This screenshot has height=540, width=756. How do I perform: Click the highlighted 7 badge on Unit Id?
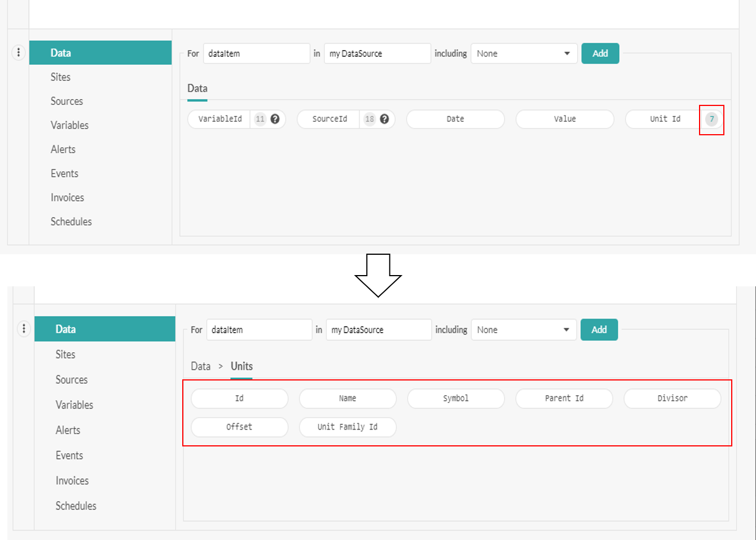711,119
